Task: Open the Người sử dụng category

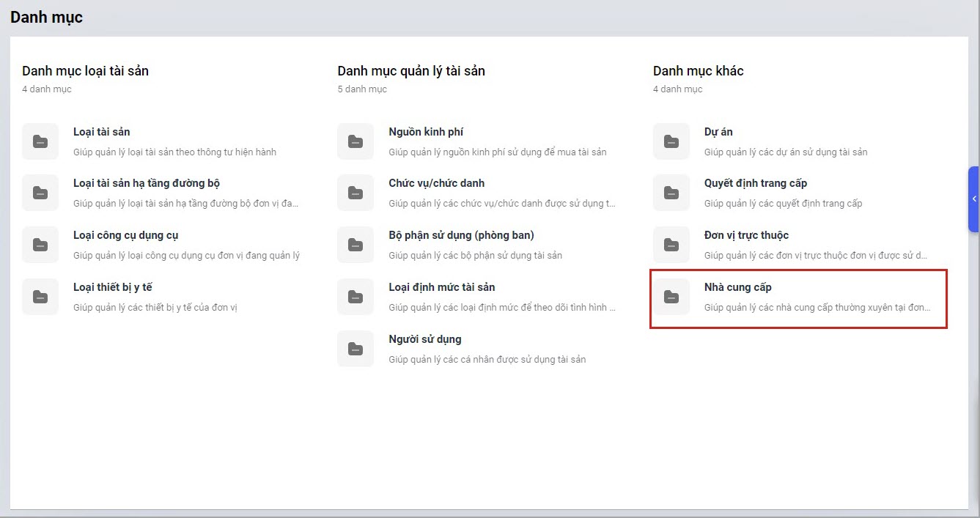Action: point(424,339)
